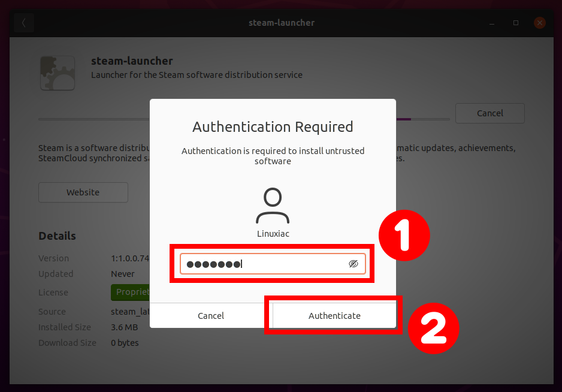562x392 pixels.
Task: Click the Linuxiac username label
Action: click(x=273, y=234)
